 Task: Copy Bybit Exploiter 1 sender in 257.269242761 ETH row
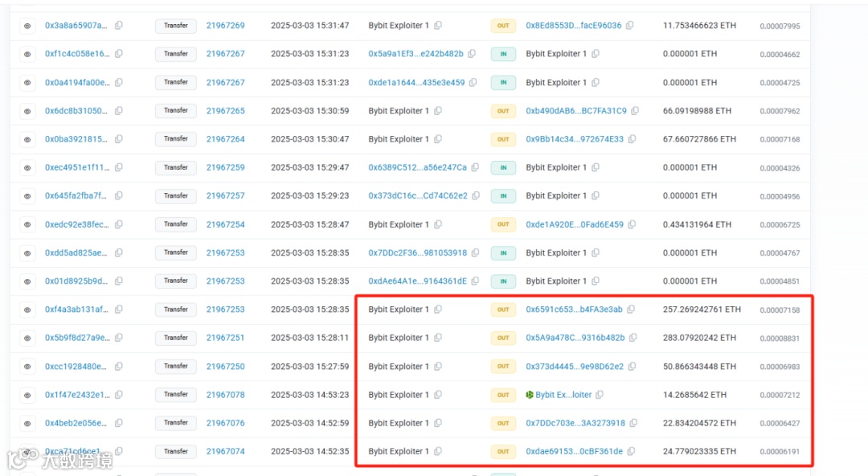tap(438, 310)
